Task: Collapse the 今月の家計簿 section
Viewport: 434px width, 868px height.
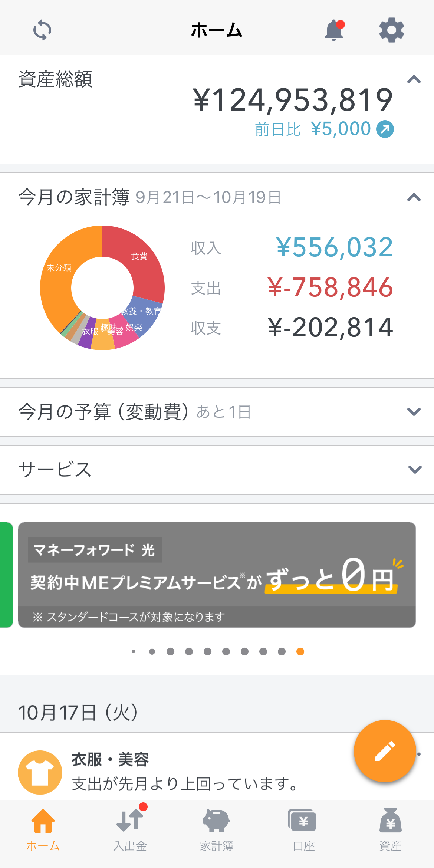Action: coord(414,197)
